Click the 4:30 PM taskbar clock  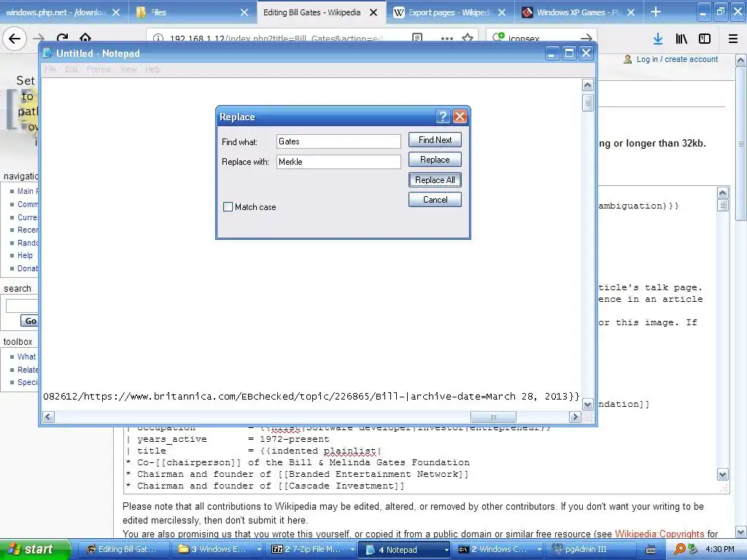click(x=720, y=549)
